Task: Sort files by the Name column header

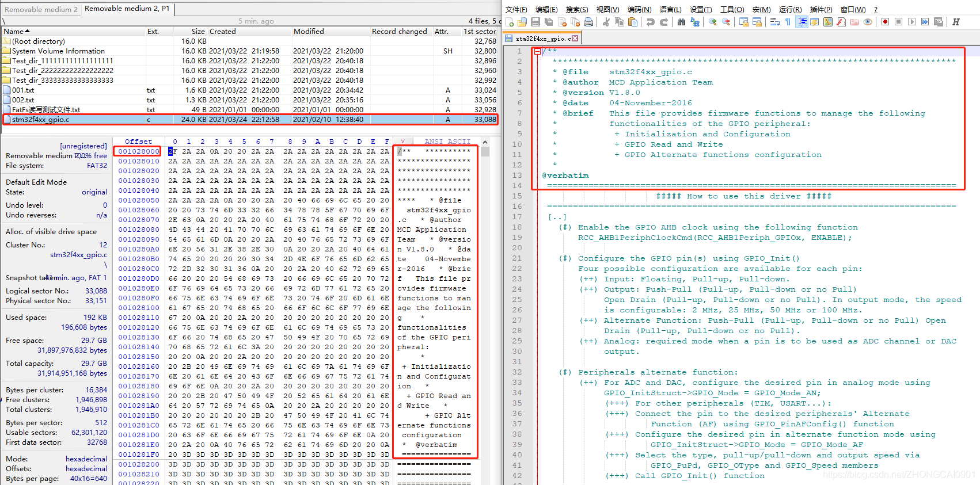Action: point(74,32)
